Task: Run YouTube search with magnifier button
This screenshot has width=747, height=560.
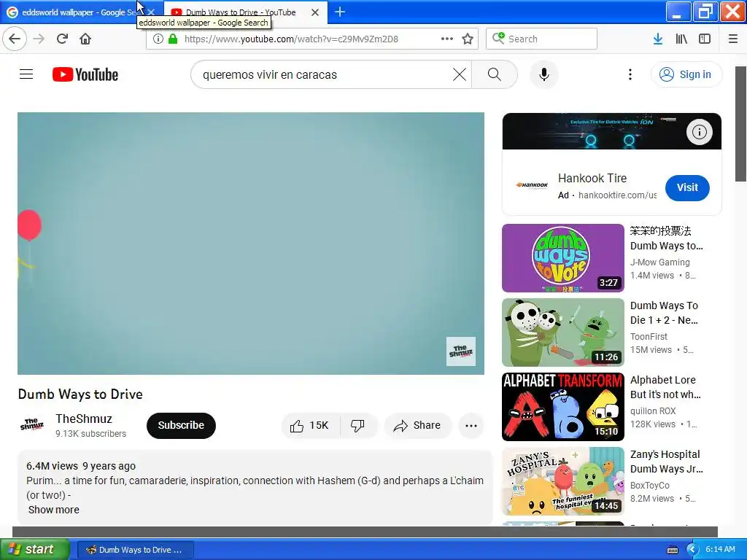Action: (x=495, y=74)
